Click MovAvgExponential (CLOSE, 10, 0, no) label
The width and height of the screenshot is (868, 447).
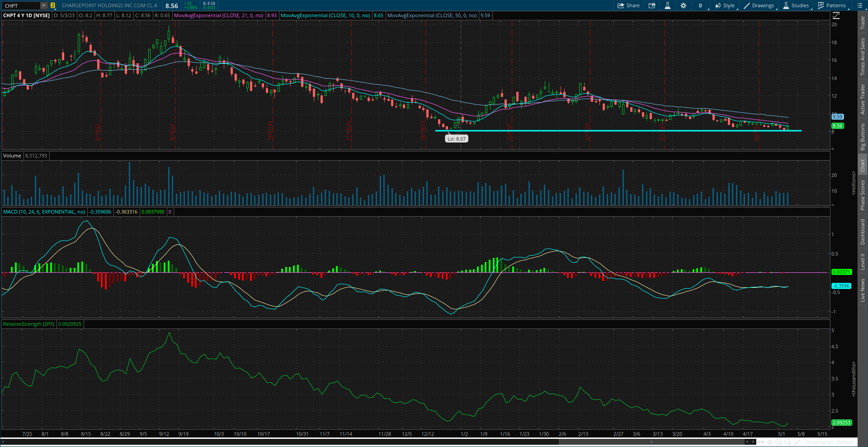[x=325, y=15]
